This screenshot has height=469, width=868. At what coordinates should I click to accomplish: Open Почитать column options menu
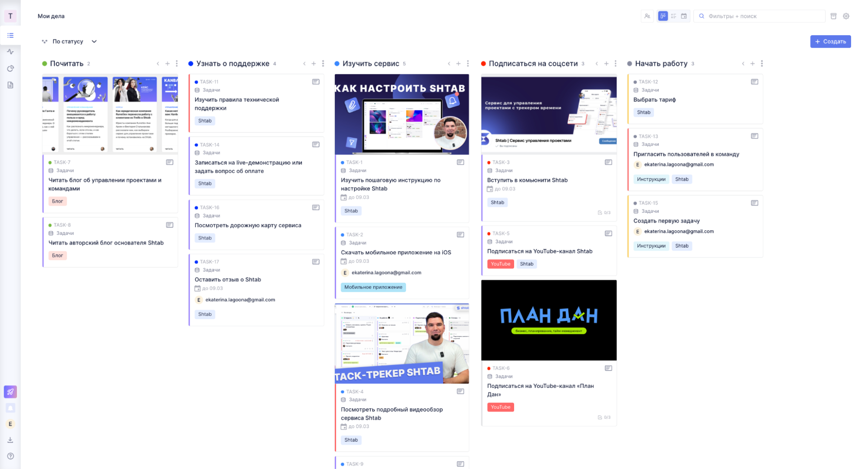(x=177, y=63)
